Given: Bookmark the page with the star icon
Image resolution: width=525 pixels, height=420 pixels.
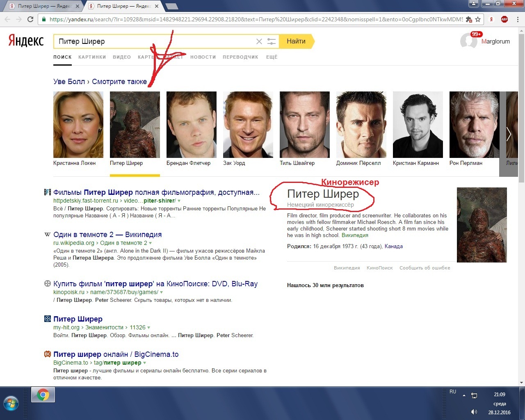Looking at the screenshot, I should [x=477, y=19].
